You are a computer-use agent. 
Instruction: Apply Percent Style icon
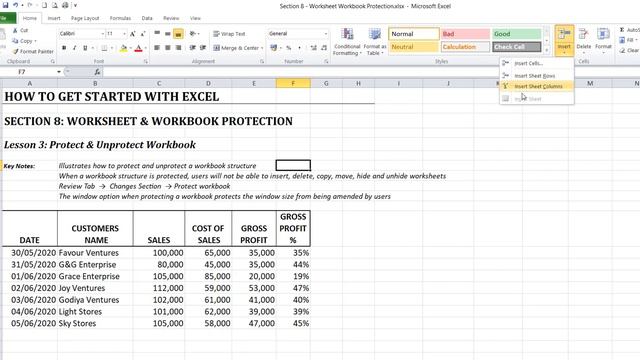coord(289,48)
